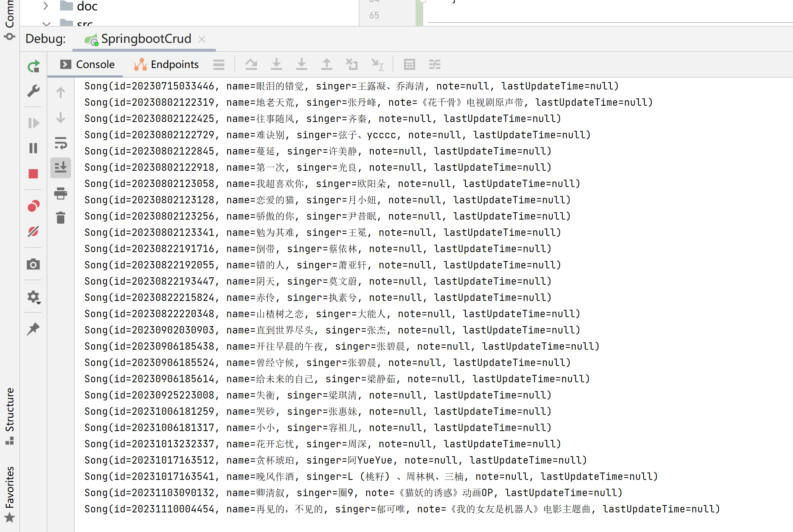Expand the doc folder in project tree
This screenshot has height=532, width=793.
coord(46,6)
